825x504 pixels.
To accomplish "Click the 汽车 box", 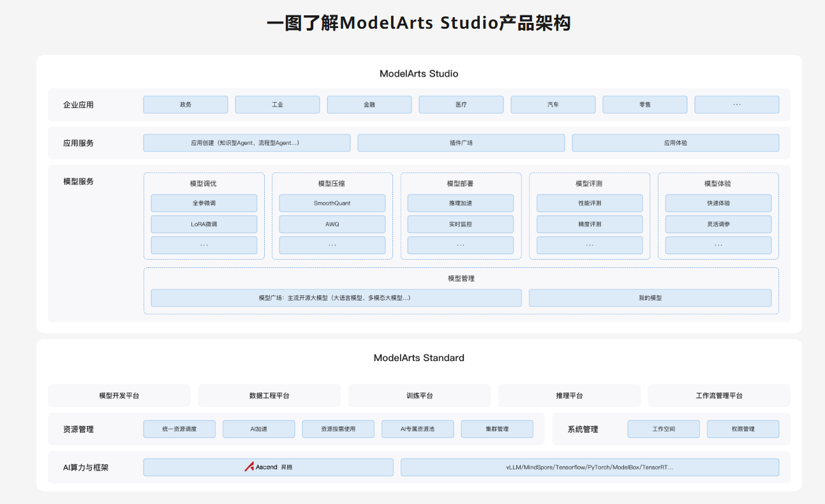I will 553,105.
